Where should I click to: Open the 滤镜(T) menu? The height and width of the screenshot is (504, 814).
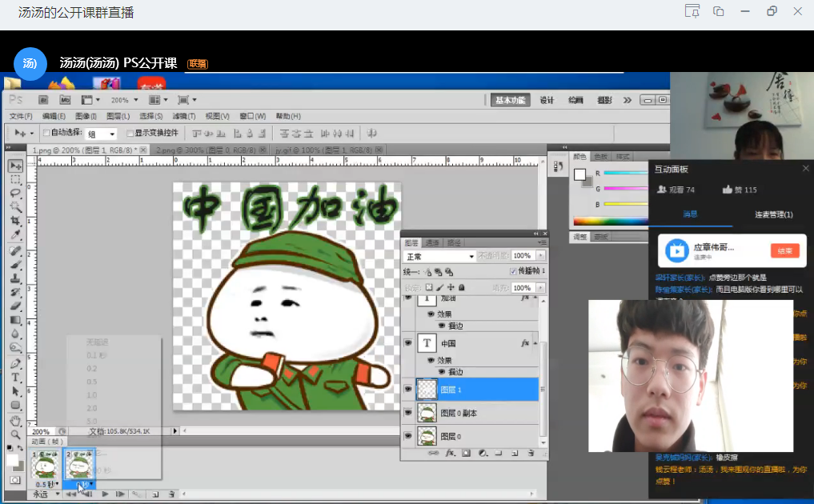(184, 116)
